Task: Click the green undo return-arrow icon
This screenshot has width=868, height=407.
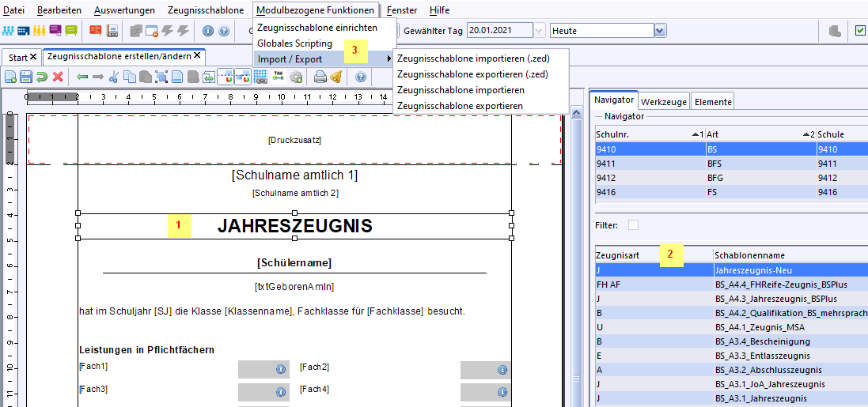Action: click(41, 77)
